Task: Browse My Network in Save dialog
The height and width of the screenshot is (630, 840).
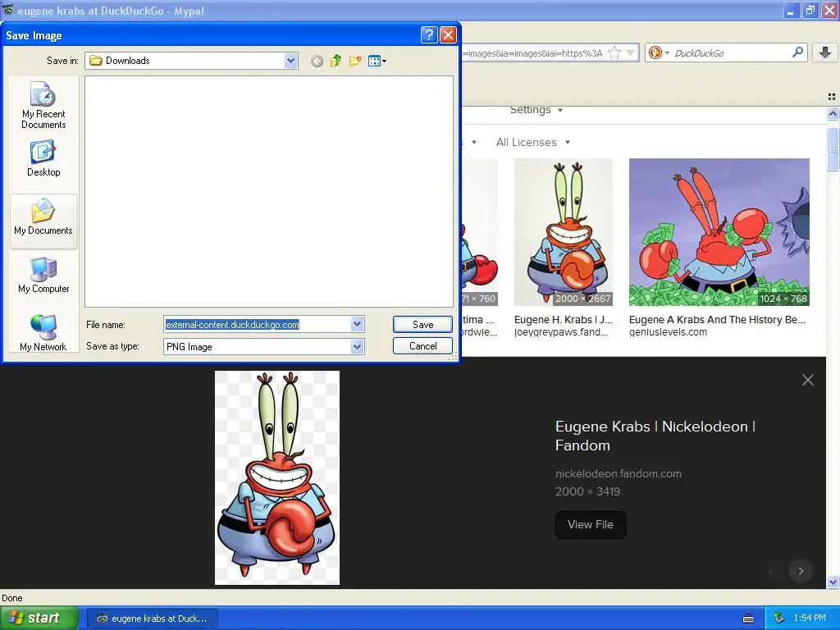Action: (43, 333)
